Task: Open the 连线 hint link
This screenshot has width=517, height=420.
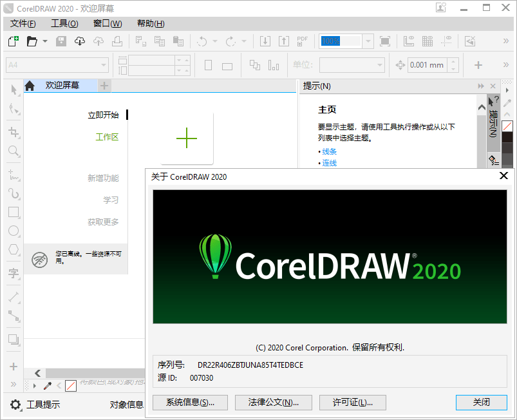Action: (x=329, y=163)
